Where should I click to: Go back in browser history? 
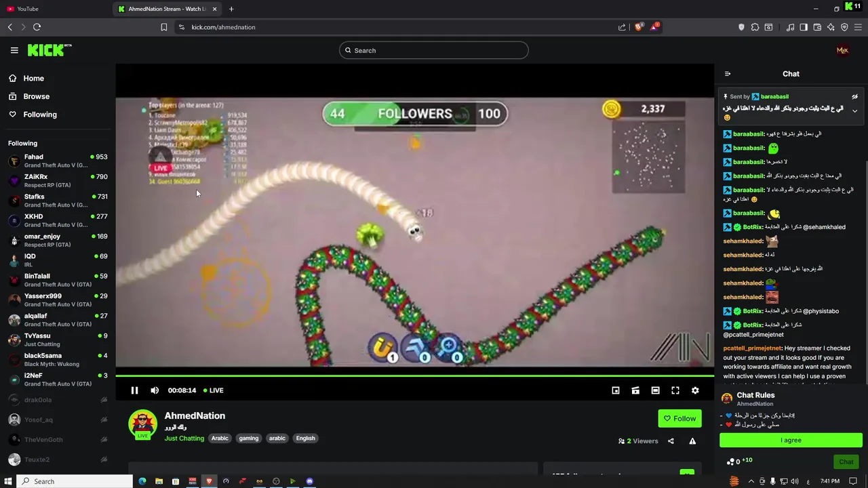coord(9,27)
